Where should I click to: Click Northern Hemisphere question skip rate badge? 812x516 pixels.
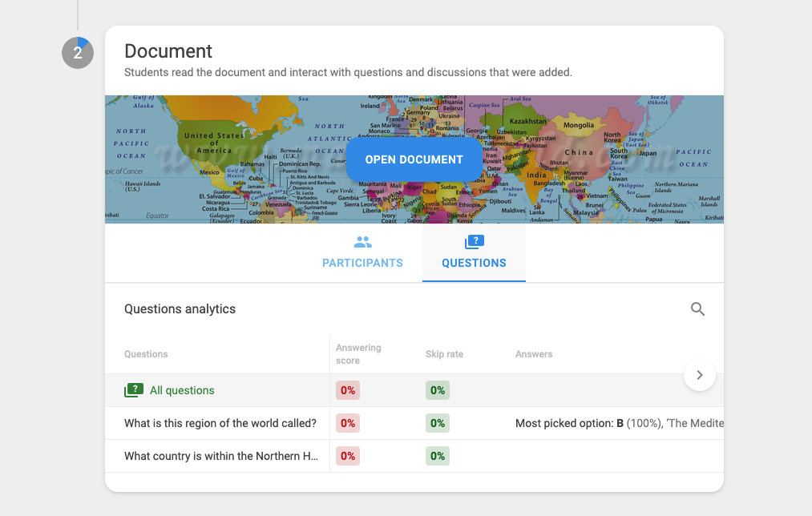click(438, 456)
